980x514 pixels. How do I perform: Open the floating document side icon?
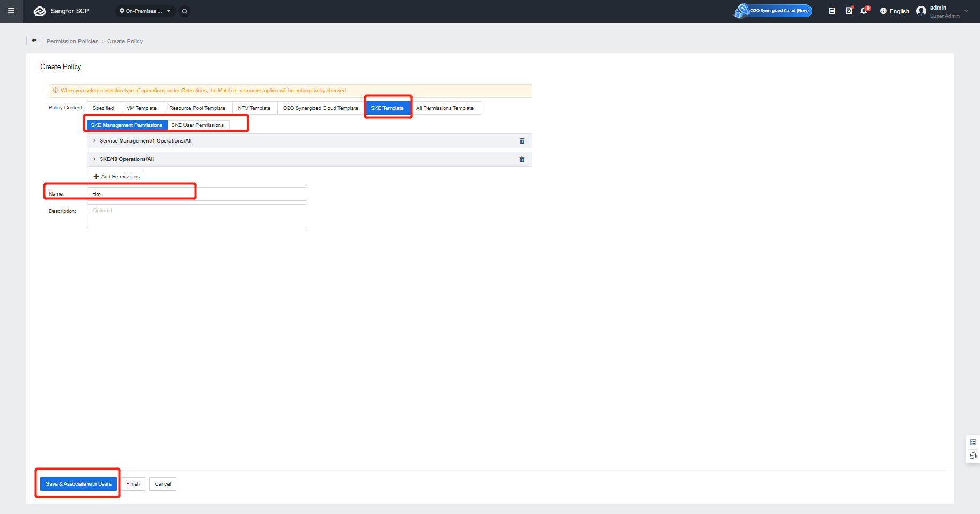pyautogui.click(x=973, y=442)
